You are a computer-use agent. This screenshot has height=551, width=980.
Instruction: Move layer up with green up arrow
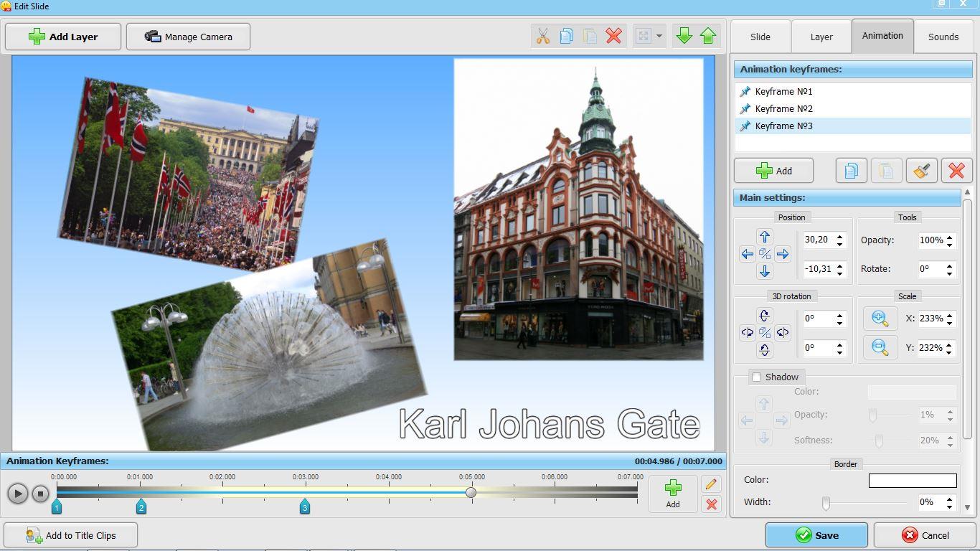[708, 36]
